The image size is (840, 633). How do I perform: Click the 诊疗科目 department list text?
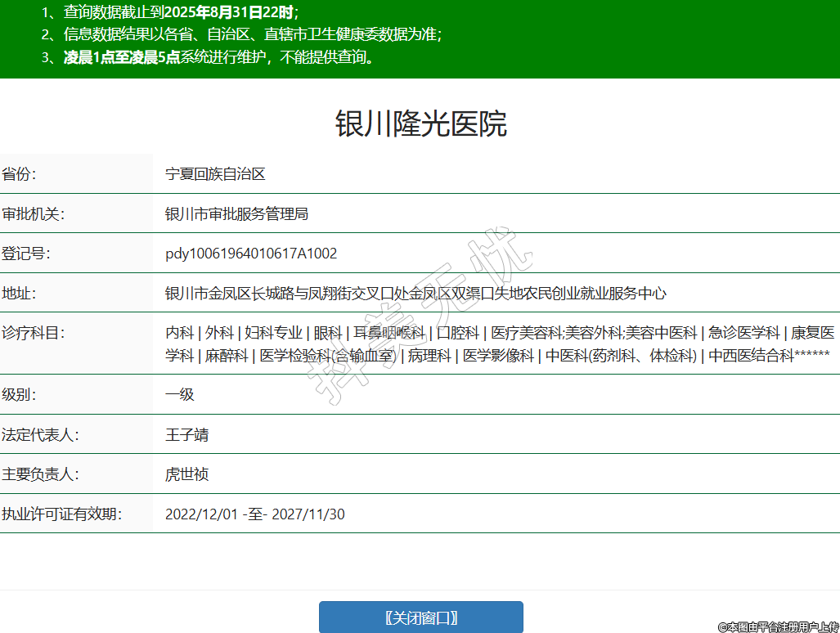pyautogui.click(x=499, y=344)
